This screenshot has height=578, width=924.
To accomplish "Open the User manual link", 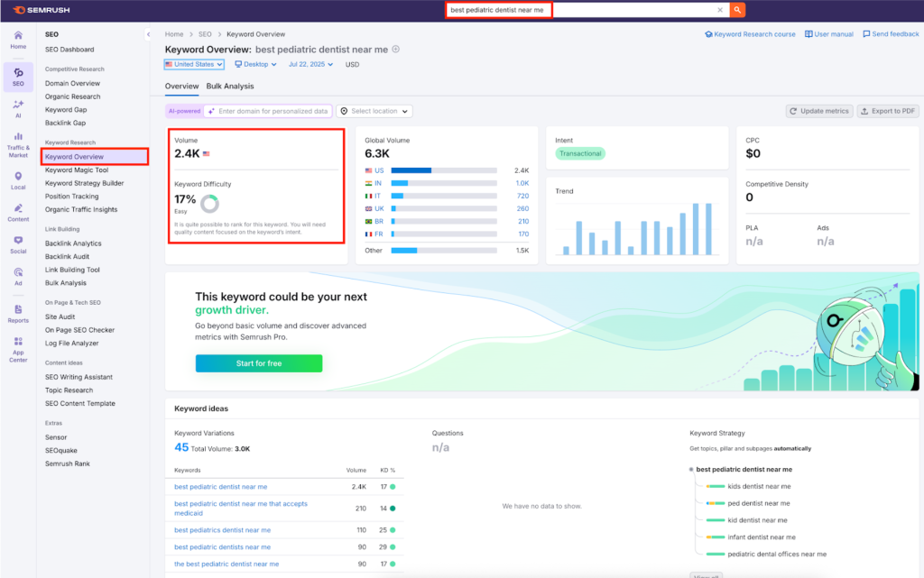I will [x=829, y=34].
